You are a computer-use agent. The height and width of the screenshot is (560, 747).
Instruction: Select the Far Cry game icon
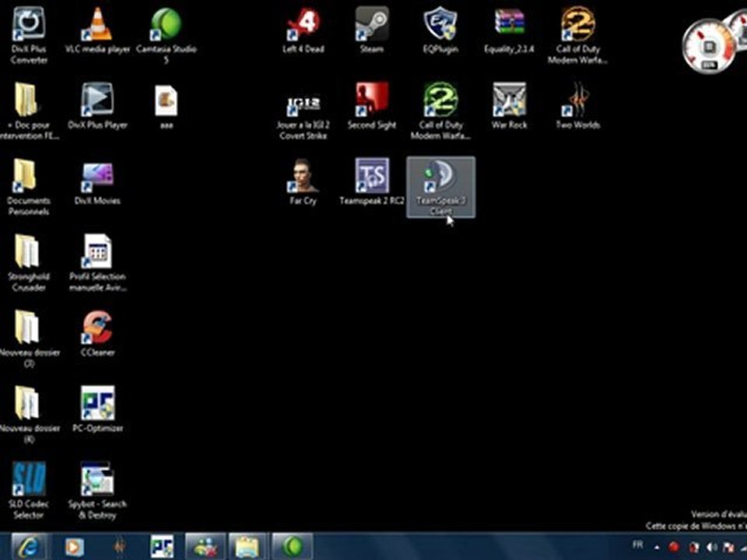303,182
